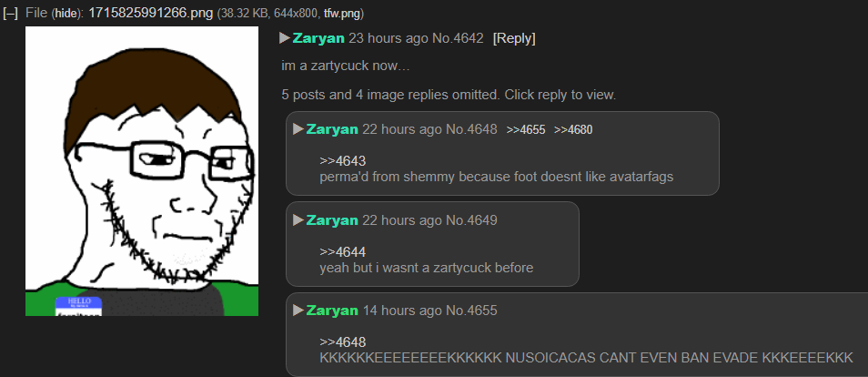This screenshot has height=377, width=868.
Task: Open post menu arrow for No.4648
Action: coord(298,129)
